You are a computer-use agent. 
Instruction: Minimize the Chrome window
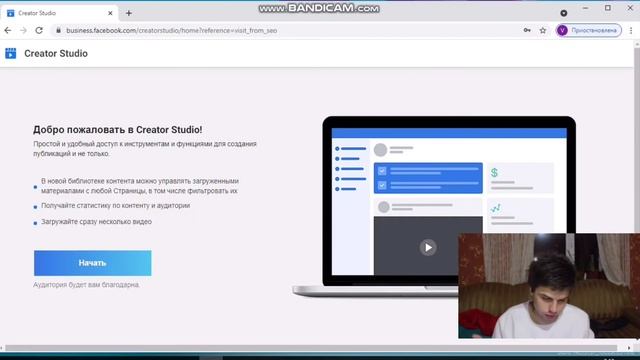coord(585,8)
